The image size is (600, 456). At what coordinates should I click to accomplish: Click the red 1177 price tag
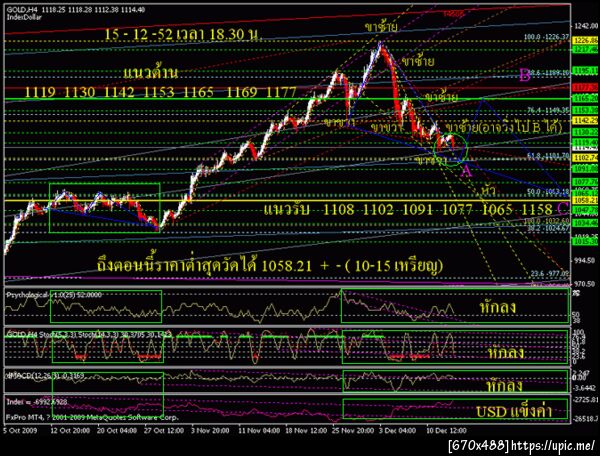coord(585,88)
